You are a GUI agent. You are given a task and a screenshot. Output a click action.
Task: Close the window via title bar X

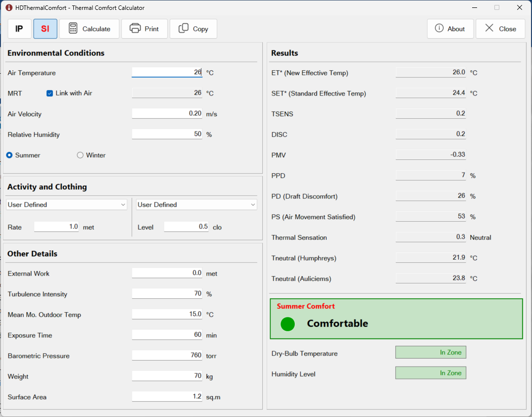pos(520,7)
